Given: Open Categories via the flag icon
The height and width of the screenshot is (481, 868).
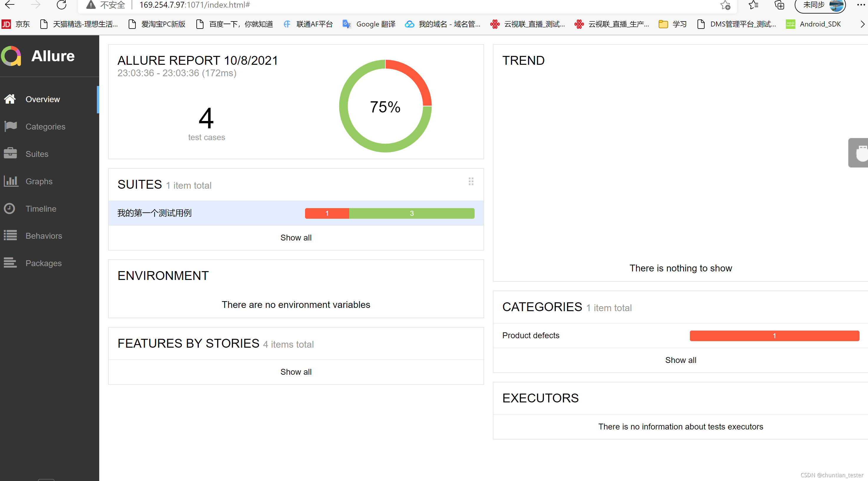Looking at the screenshot, I should point(10,126).
